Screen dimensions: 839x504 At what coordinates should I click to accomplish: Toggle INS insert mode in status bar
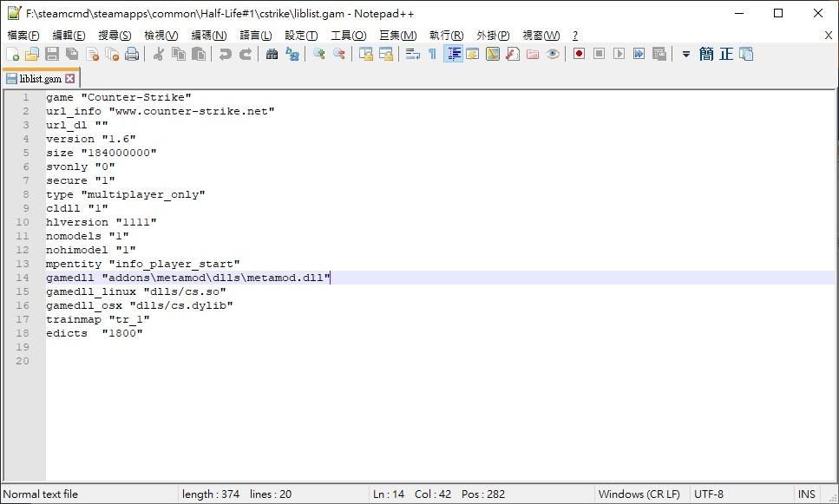point(807,494)
